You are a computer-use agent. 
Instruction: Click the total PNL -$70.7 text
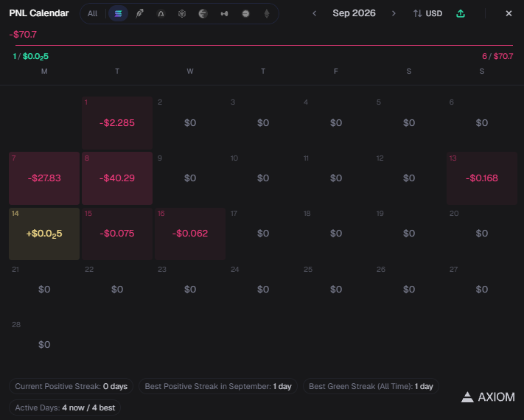23,35
